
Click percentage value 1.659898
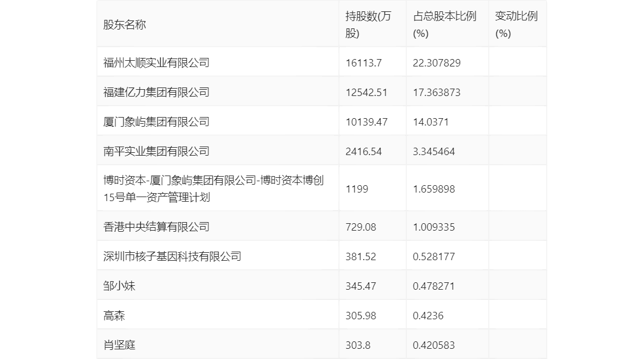434,189
